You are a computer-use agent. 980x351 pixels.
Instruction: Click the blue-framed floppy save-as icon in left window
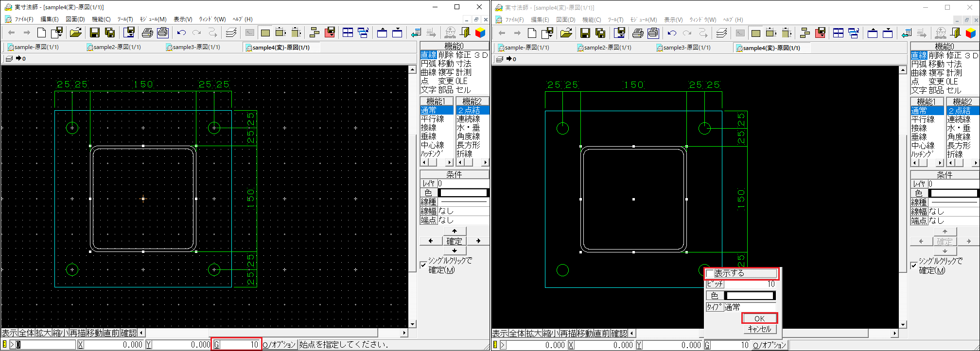[129, 33]
